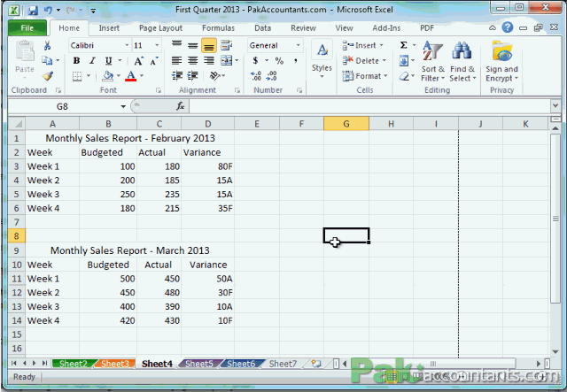Screen dimensions: 567x392
Task: Expand the formula bar
Action: click(555, 106)
